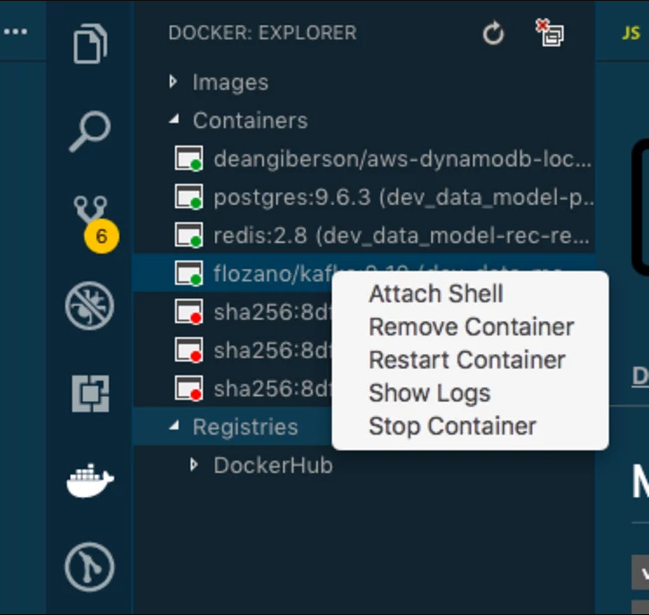The width and height of the screenshot is (649, 615).
Task: Select the deangiberson/aws-dynamodb-loc... container row
Action: click(x=365, y=159)
